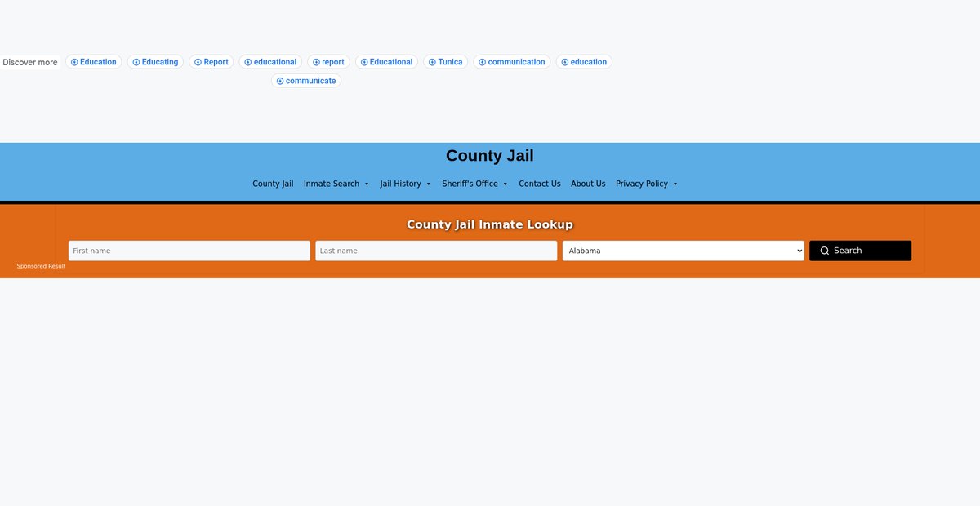980x506 pixels.
Task: Click the plus icon on Tunica chip
Action: [x=432, y=62]
